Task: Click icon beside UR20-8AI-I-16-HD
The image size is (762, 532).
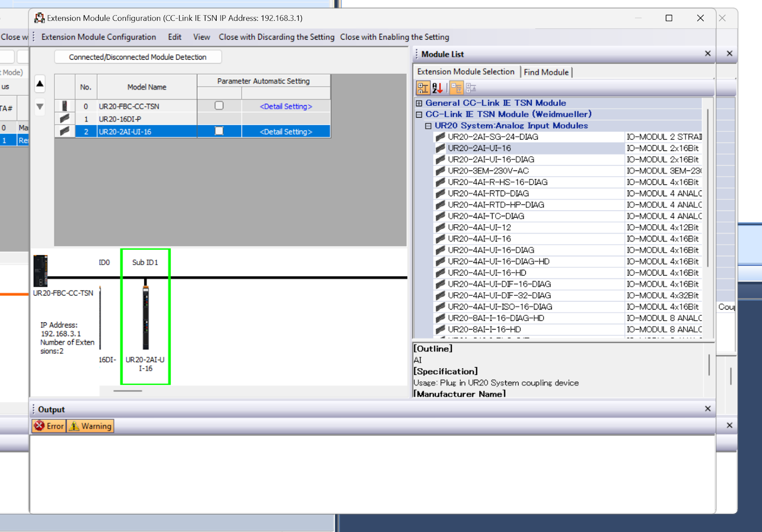Action: (441, 329)
